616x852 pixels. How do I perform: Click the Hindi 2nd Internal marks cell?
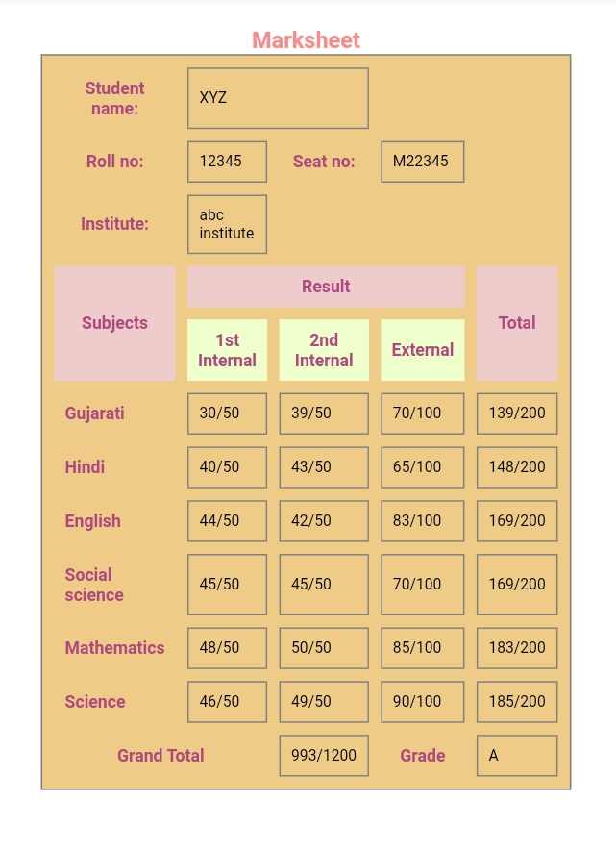[324, 466]
